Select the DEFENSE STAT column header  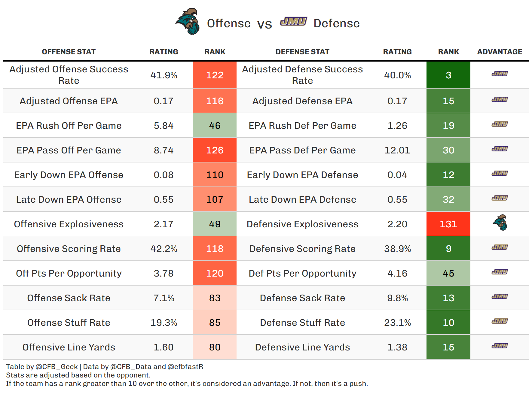pos(302,52)
